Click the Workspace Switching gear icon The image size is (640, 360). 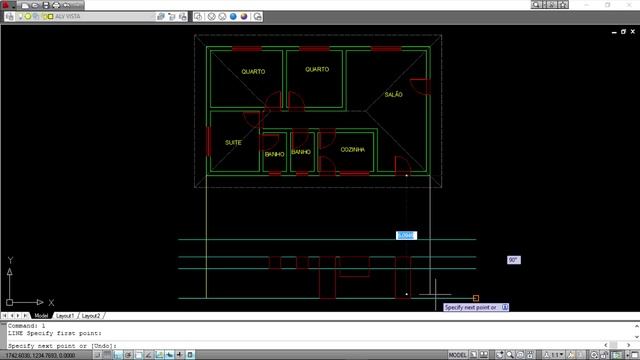click(x=593, y=355)
